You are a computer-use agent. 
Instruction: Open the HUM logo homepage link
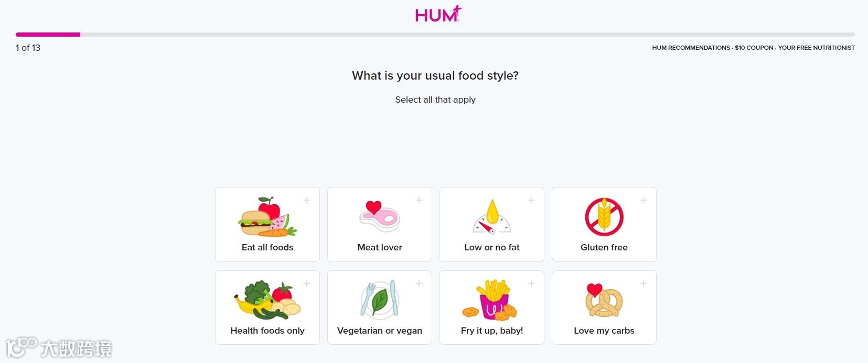pos(438,14)
